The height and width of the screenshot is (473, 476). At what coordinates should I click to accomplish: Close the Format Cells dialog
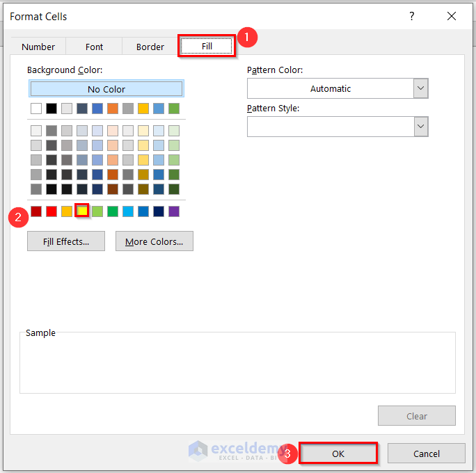(x=452, y=16)
